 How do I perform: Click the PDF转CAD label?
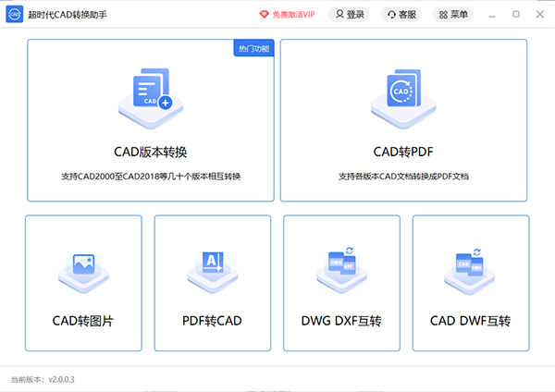(x=212, y=321)
